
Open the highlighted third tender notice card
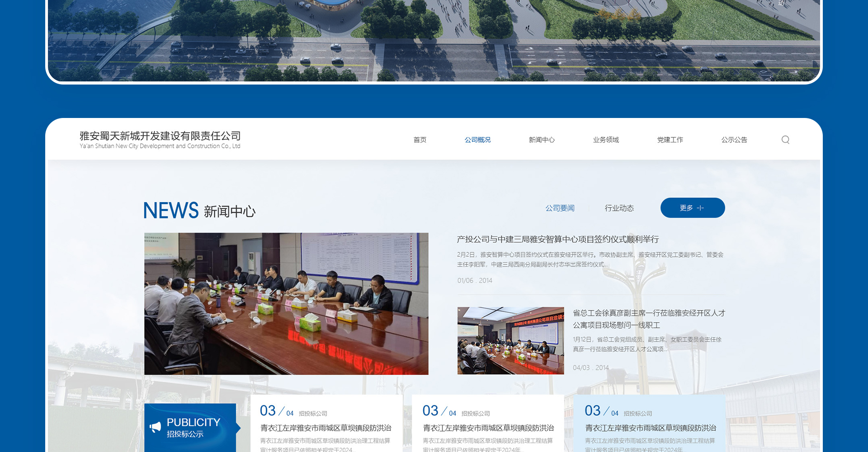point(650,427)
